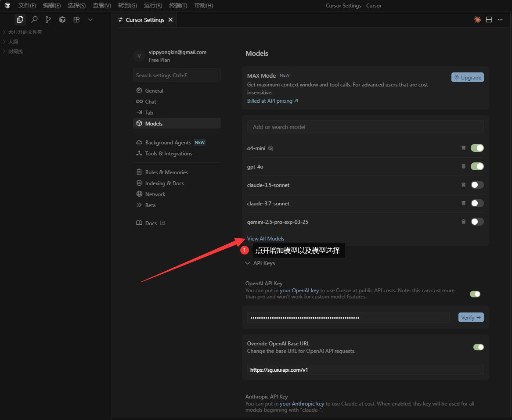Click the Upgrade button
The image size is (512, 420).
[x=467, y=77]
